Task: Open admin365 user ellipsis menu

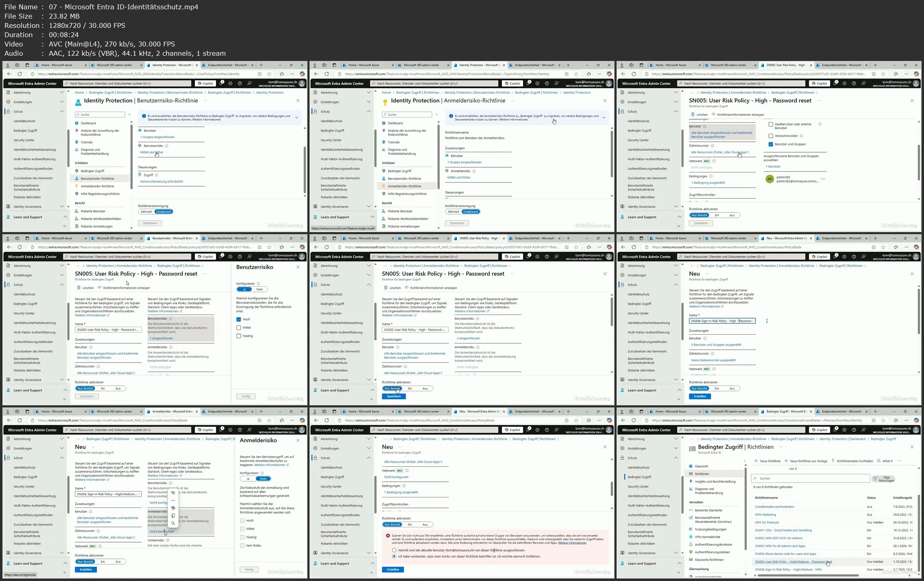Action: [823, 179]
